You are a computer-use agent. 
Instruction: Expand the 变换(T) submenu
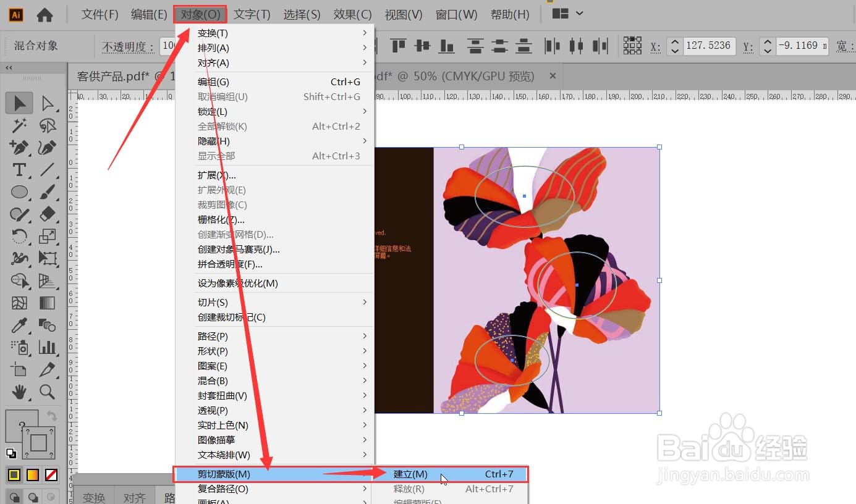click(x=275, y=33)
